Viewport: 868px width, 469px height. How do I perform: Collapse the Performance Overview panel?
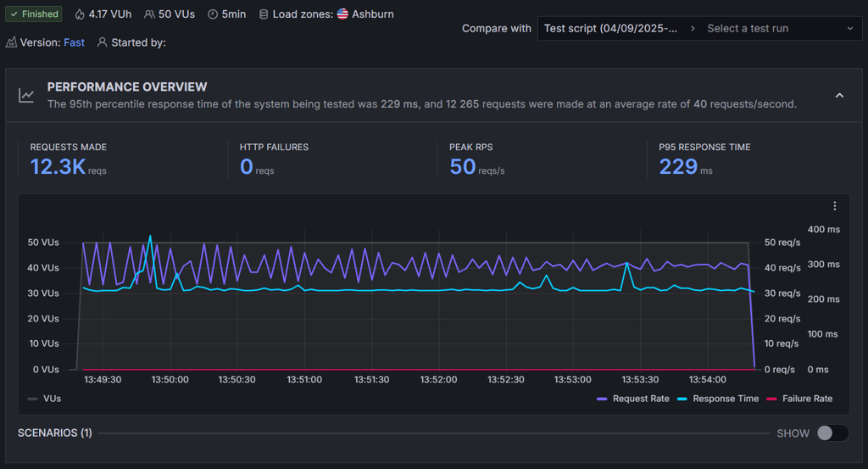pos(840,95)
